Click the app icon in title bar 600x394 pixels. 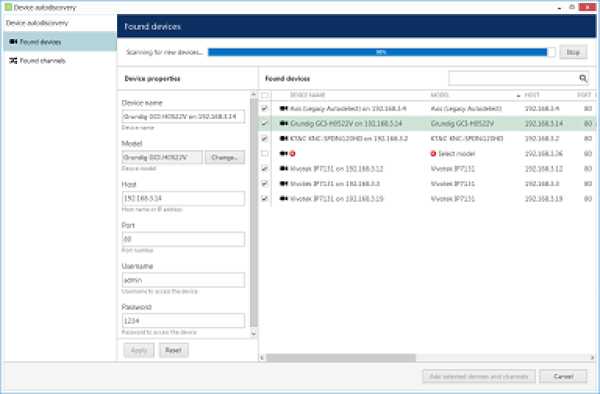tap(8, 7)
